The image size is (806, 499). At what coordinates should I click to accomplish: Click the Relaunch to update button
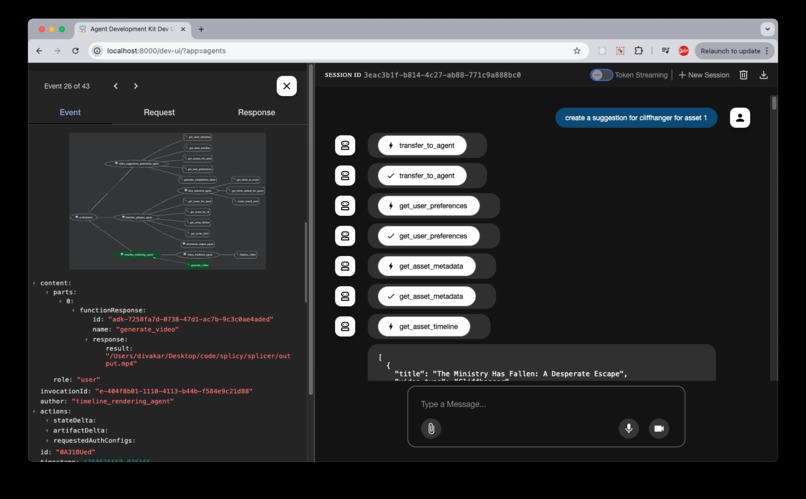(735, 51)
